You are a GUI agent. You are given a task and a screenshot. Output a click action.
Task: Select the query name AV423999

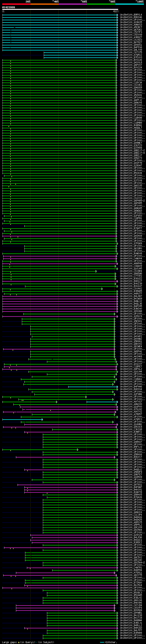point(8,8)
